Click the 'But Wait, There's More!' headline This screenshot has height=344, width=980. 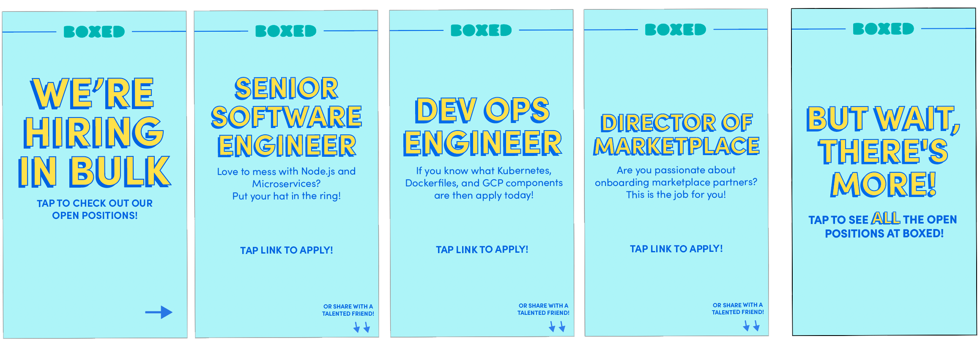click(x=883, y=151)
